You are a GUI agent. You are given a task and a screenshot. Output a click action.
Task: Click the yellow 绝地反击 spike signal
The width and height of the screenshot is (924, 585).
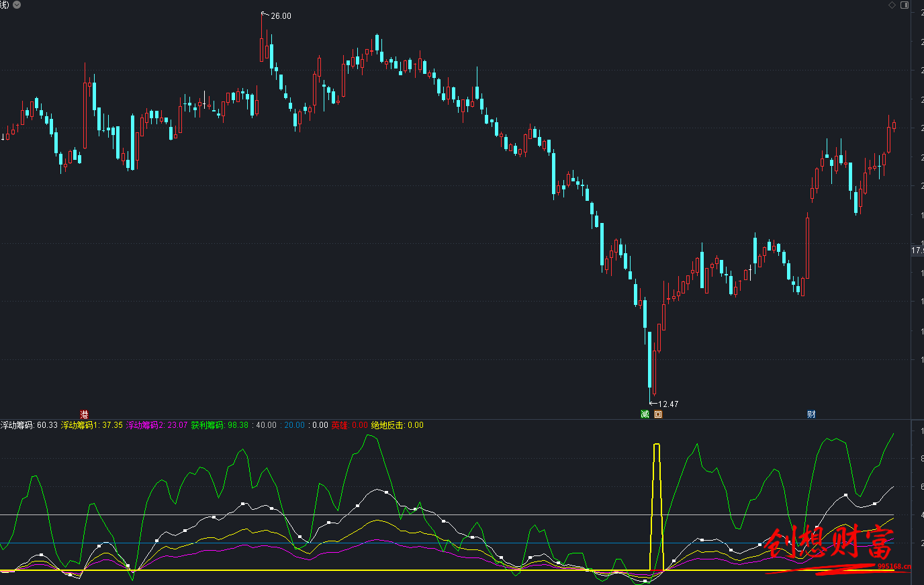click(657, 507)
